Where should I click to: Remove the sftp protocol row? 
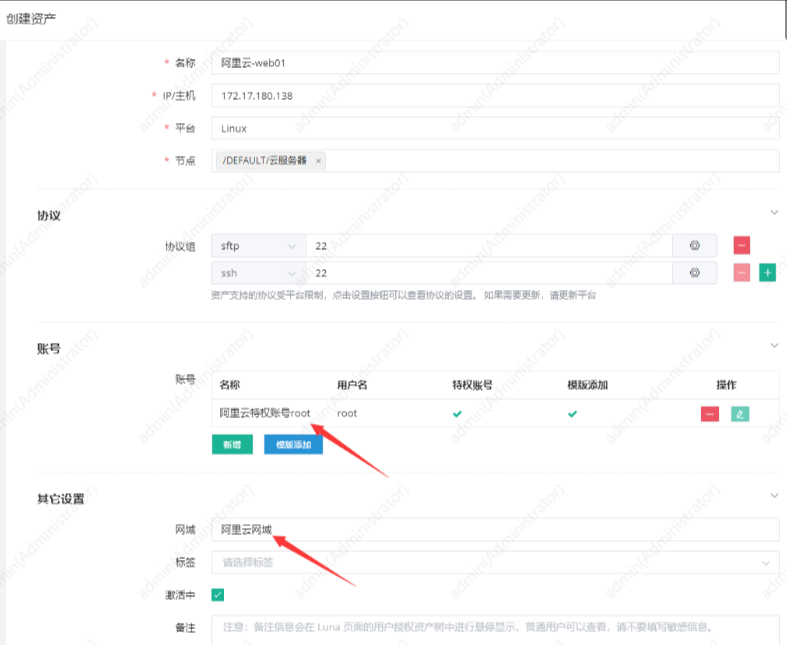click(x=741, y=245)
